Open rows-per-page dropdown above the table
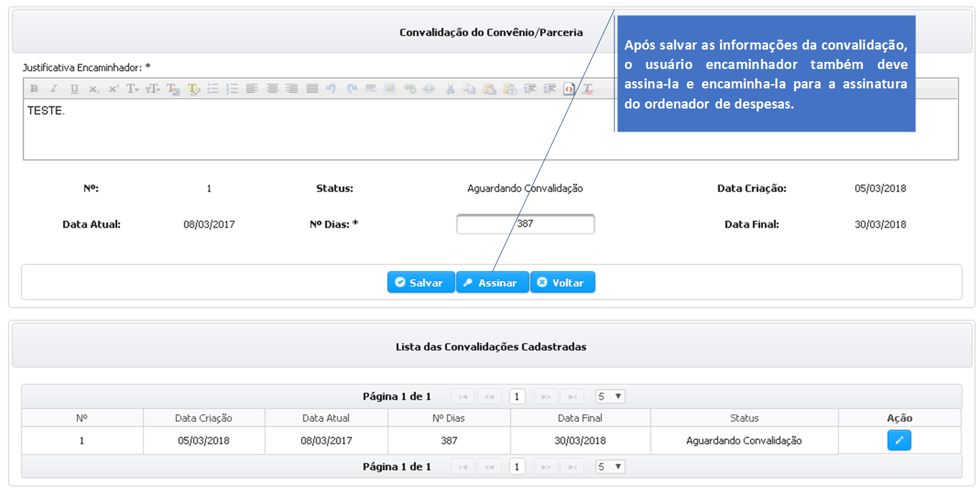The height and width of the screenshot is (491, 980). [610, 397]
